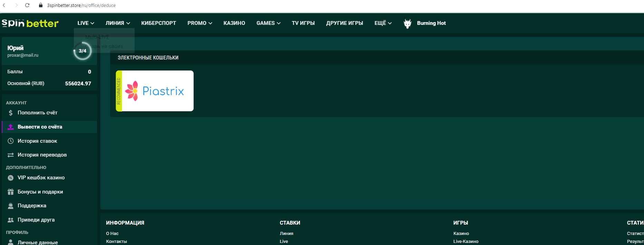Open the Burning Hot game link

(x=431, y=23)
